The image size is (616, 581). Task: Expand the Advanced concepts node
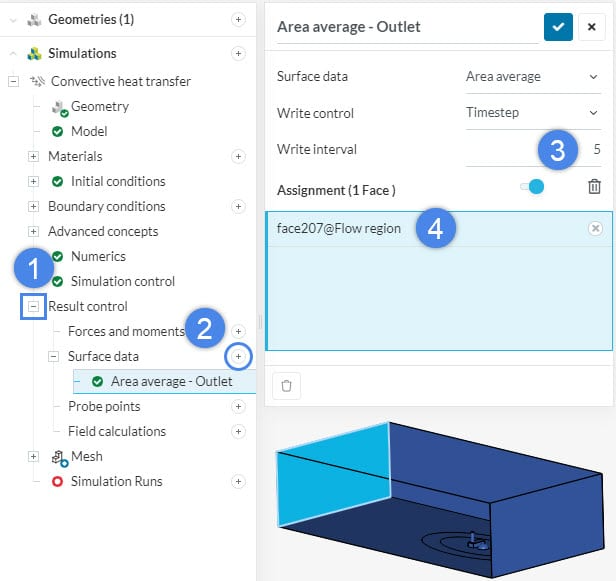(x=33, y=231)
